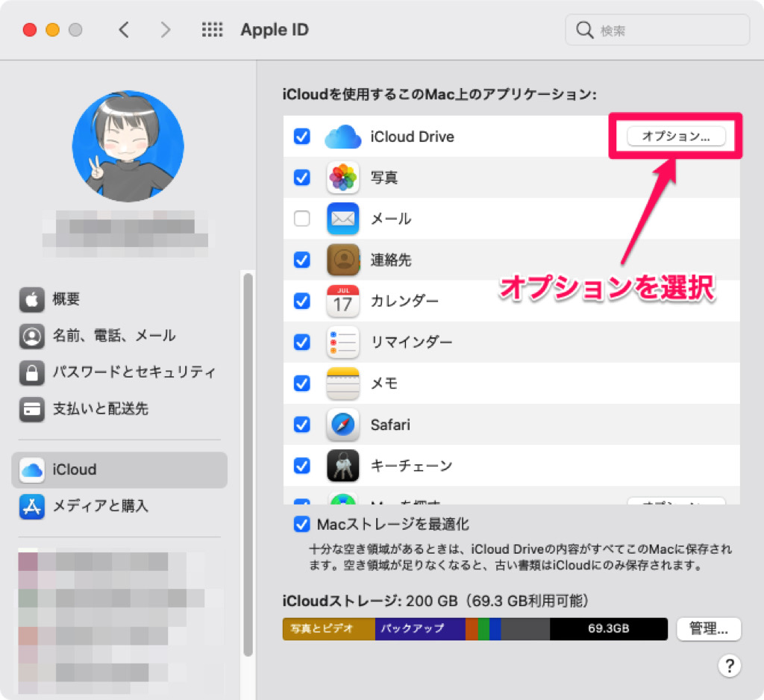The height and width of the screenshot is (700, 764).
Task: Click the 写真とビデオ storage segment
Action: [328, 629]
